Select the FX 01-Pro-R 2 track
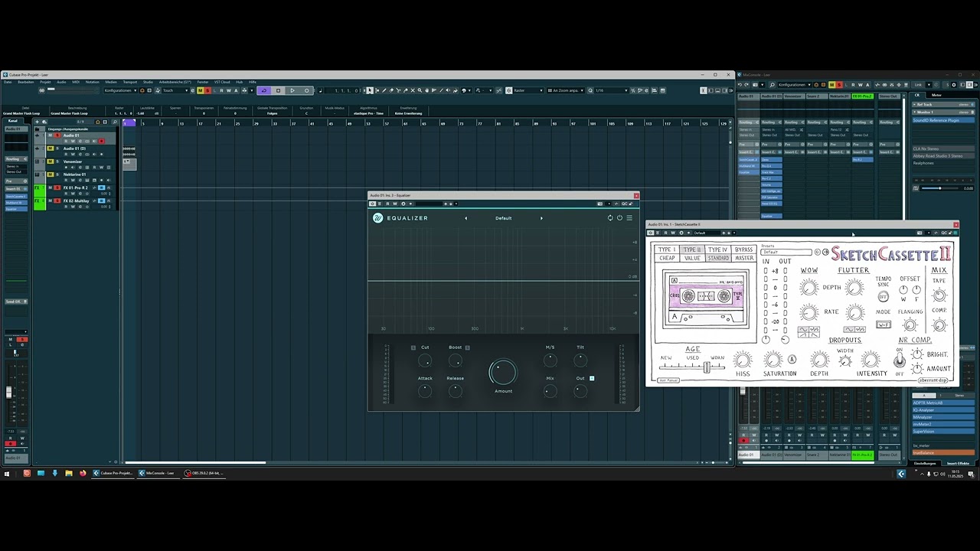980x551 pixels. coord(75,187)
